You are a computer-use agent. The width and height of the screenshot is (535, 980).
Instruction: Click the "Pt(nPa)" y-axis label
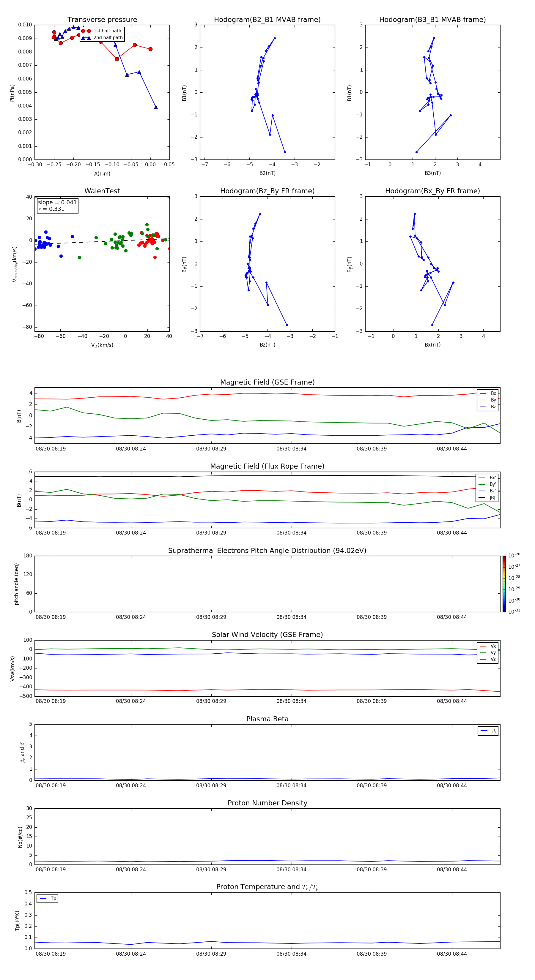coord(12,92)
